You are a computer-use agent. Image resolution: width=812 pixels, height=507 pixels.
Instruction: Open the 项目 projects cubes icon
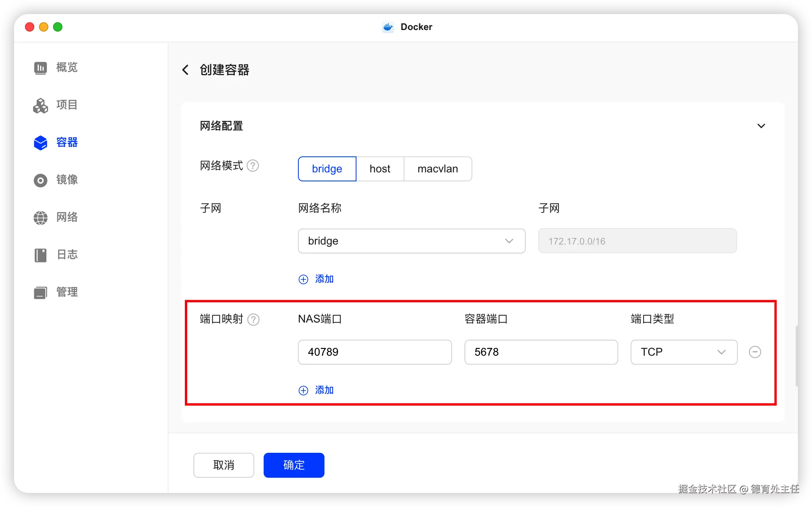coord(41,105)
